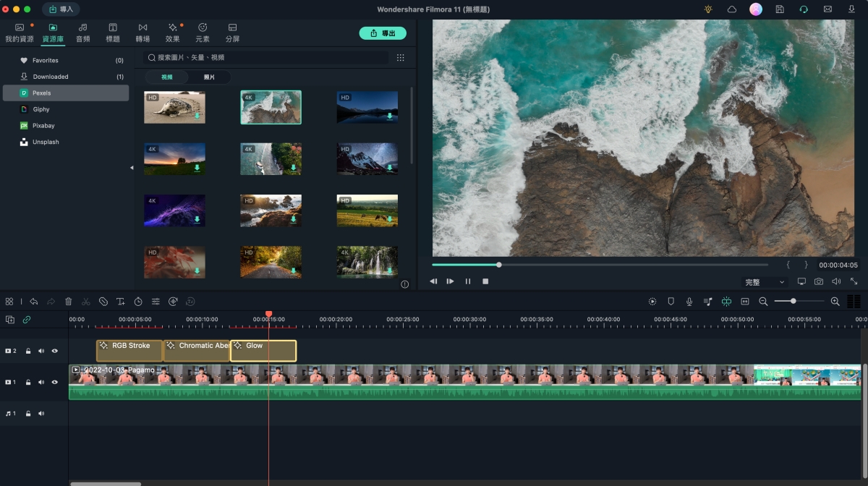Screen dimensions: 868x486
Task: Switch to the 轉場 transitions tab
Action: pyautogui.click(x=142, y=33)
